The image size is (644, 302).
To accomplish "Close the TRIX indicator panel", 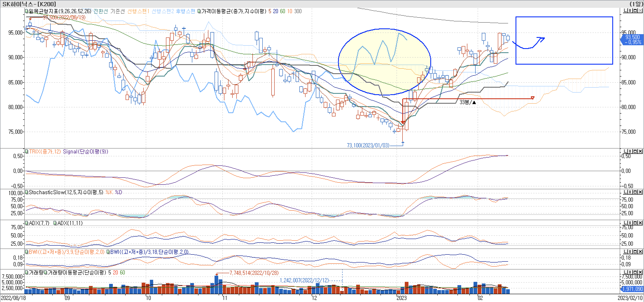I will tap(640, 151).
